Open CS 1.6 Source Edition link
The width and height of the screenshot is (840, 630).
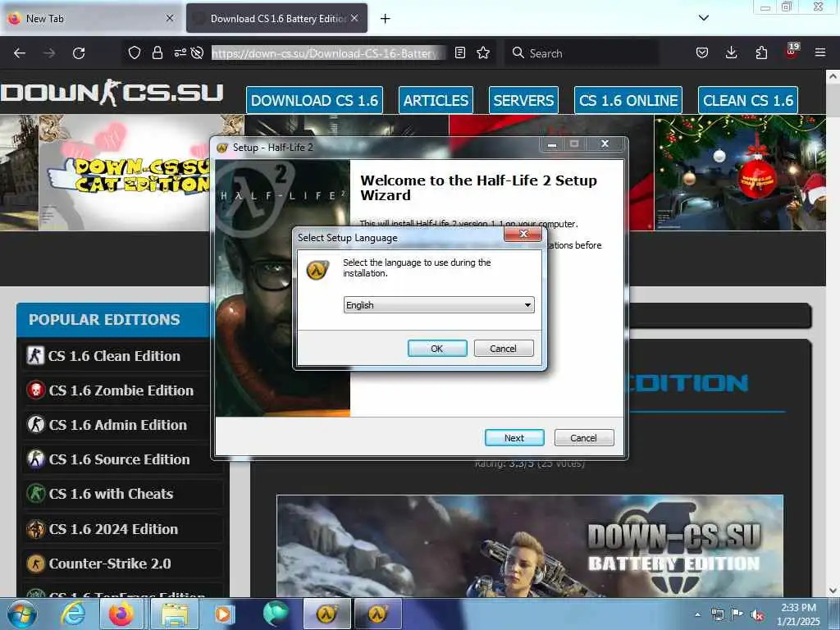click(119, 459)
